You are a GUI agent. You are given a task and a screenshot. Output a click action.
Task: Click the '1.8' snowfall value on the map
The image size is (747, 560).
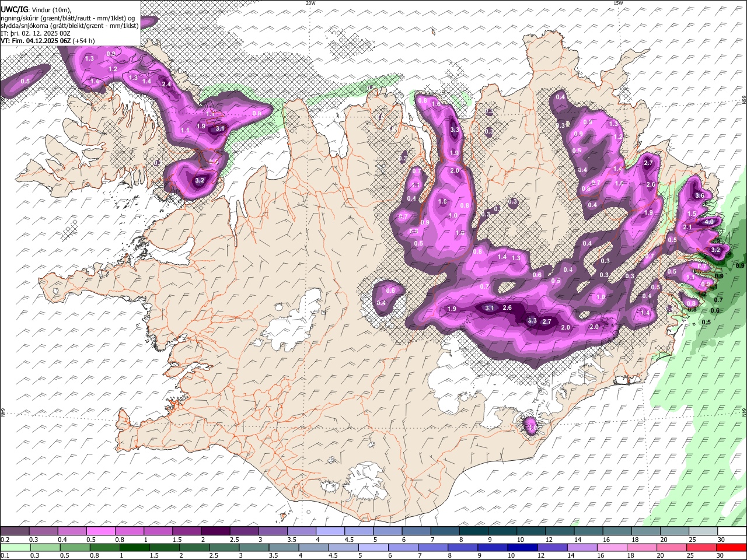[442, 202]
